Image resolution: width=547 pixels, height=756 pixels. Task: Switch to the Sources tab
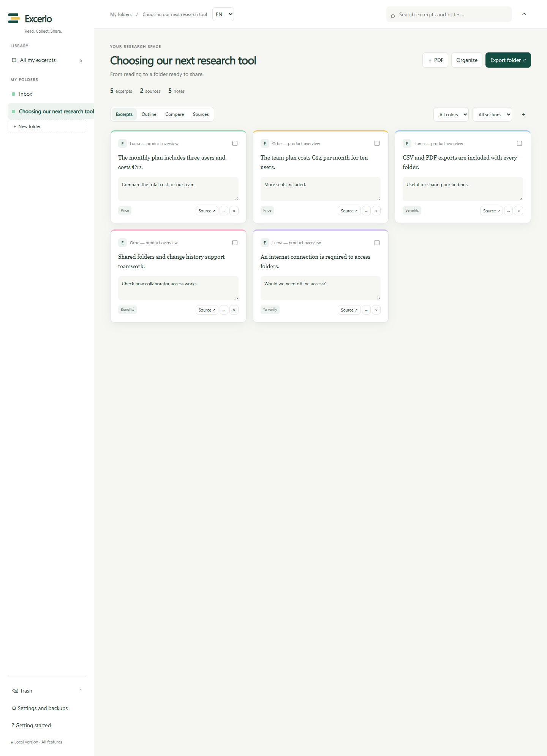pos(201,114)
